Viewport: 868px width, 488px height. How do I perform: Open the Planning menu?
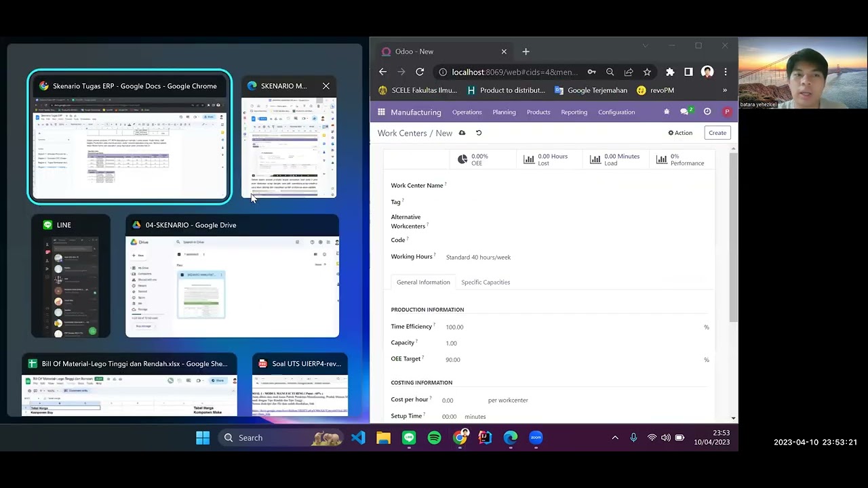pyautogui.click(x=504, y=112)
